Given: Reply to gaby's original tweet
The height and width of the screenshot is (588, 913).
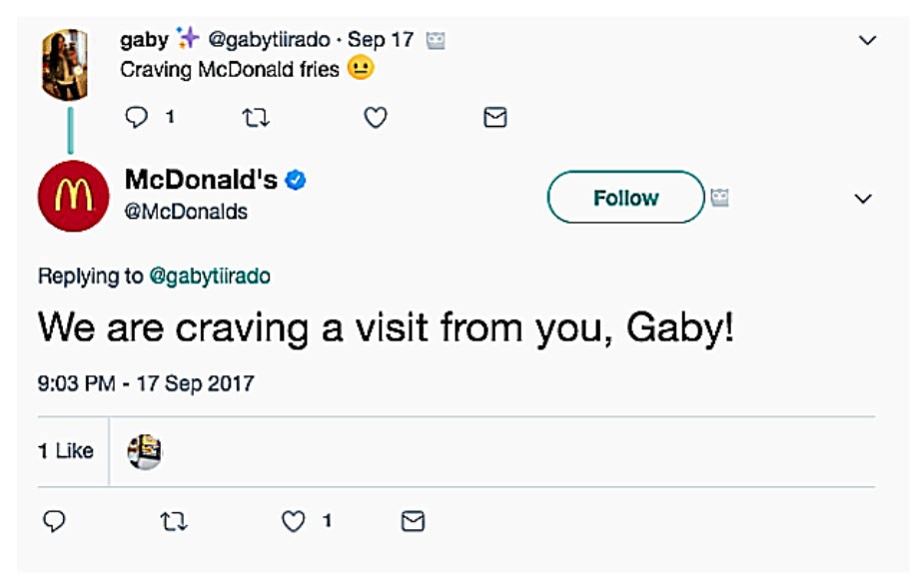Looking at the screenshot, I should [x=137, y=118].
